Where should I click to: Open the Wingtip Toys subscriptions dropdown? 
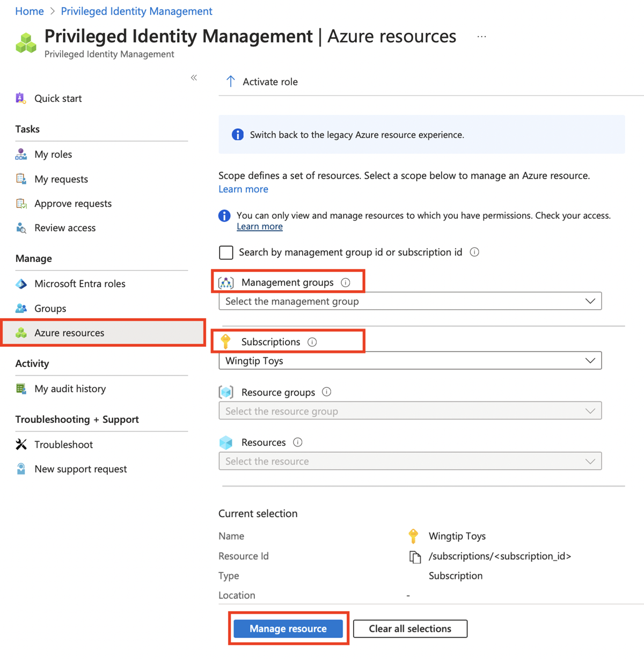(410, 361)
